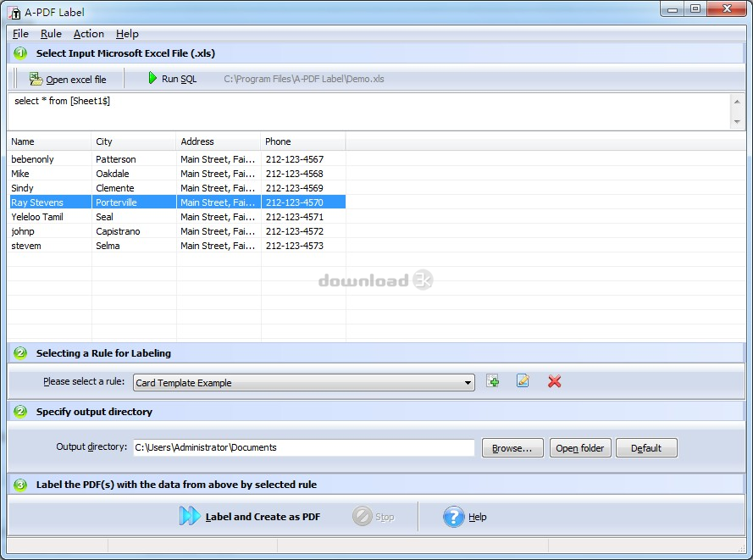The height and width of the screenshot is (560, 753).
Task: Click phone number 212-123-4569
Action: (295, 188)
